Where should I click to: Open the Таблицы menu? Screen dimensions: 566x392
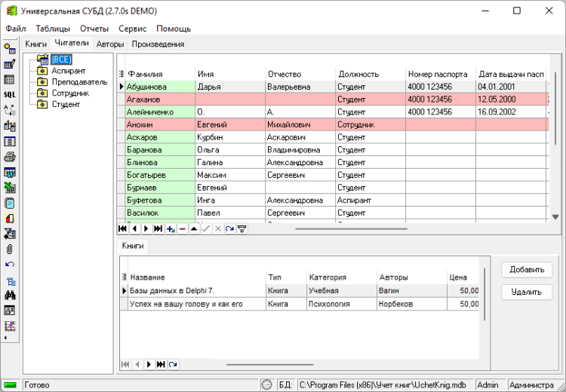(x=53, y=29)
